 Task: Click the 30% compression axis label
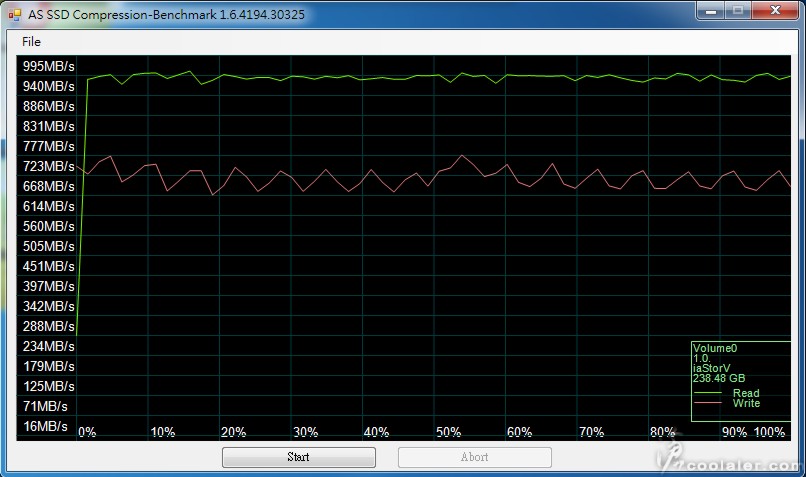coord(305,432)
